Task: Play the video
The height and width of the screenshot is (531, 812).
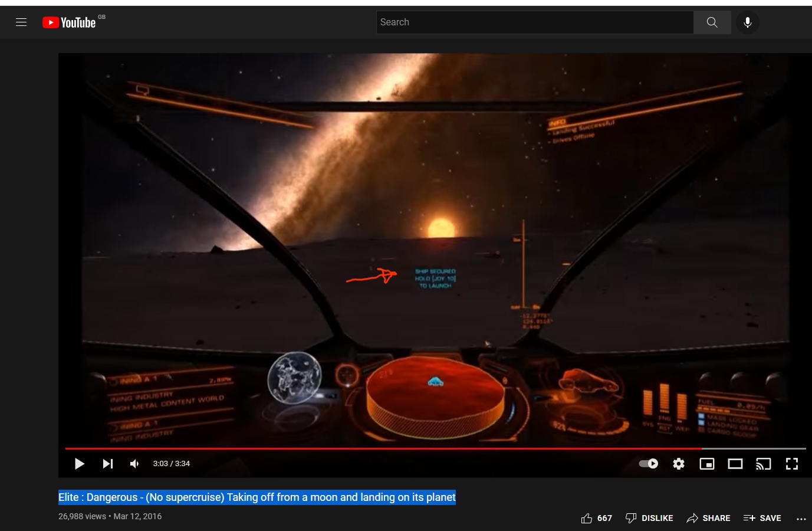Action: (x=79, y=464)
